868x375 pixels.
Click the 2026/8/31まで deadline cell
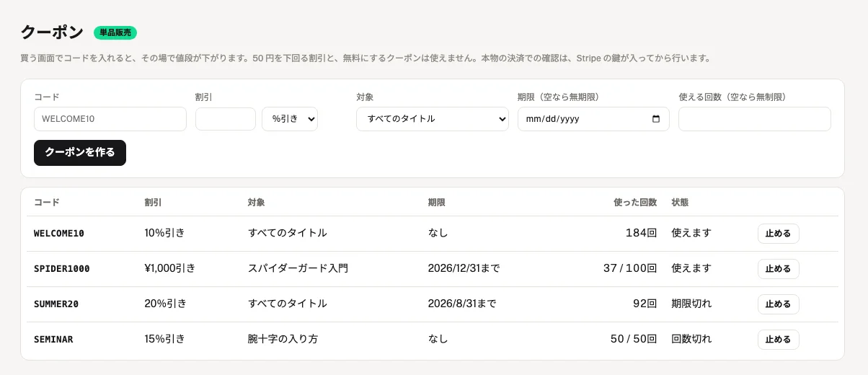462,304
